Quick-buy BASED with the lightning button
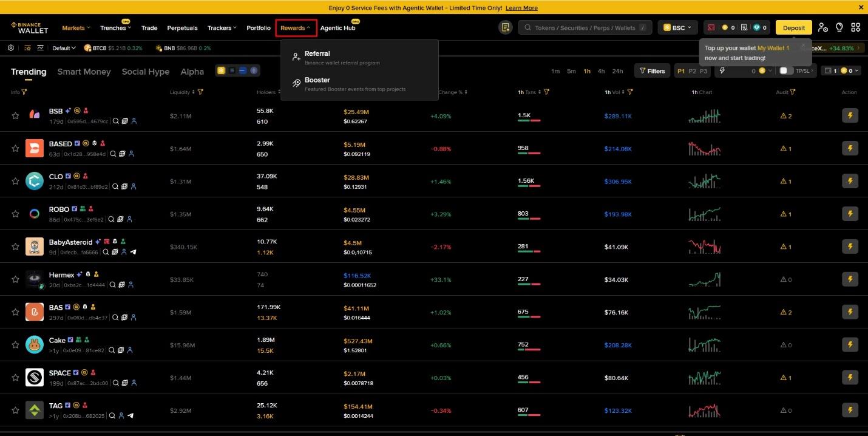 [x=850, y=148]
